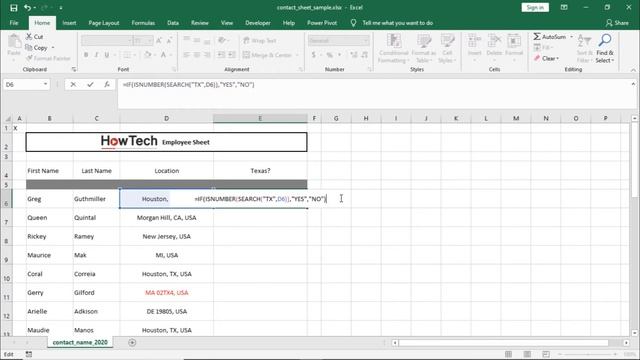Switch to the Data tab
The height and width of the screenshot is (360, 640).
173,23
